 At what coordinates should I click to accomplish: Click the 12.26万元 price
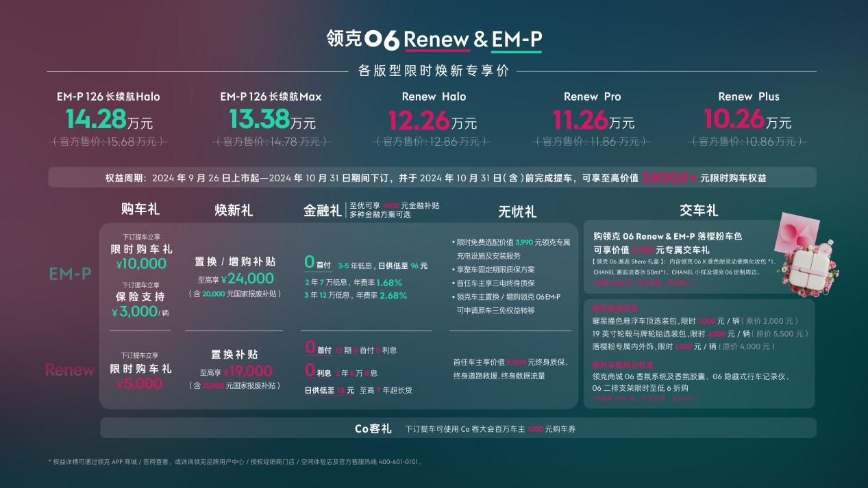click(x=432, y=120)
